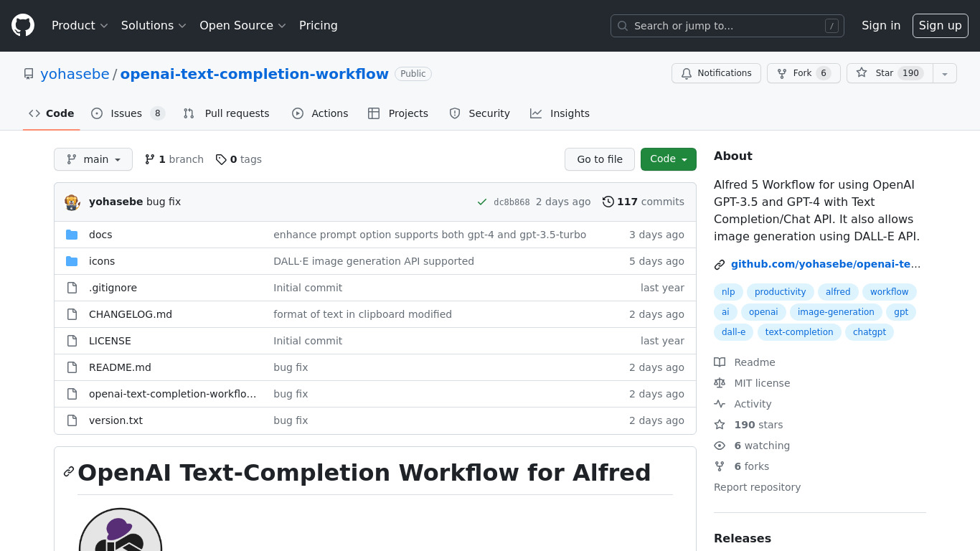Open the LICENSE file
The width and height of the screenshot is (980, 551).
(x=110, y=341)
